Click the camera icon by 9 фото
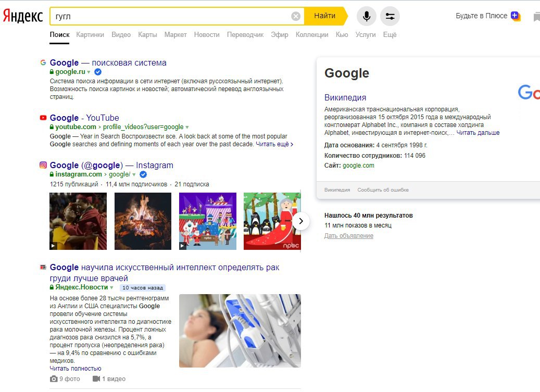Screen dimensions: 540x392 pos(54,379)
